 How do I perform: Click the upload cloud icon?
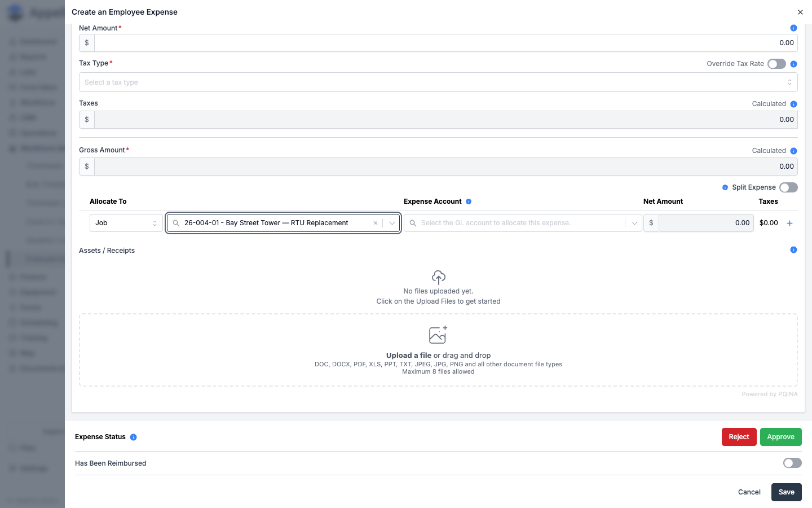click(x=439, y=277)
